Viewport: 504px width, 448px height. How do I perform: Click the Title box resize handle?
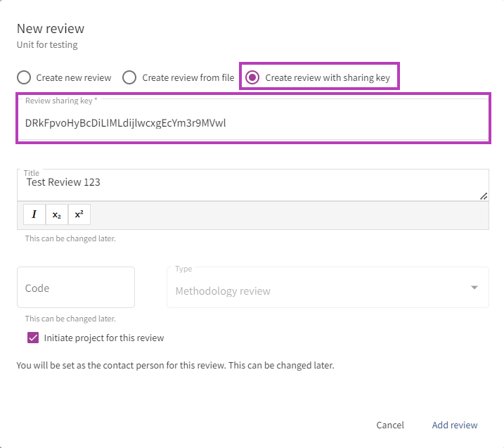(484, 196)
